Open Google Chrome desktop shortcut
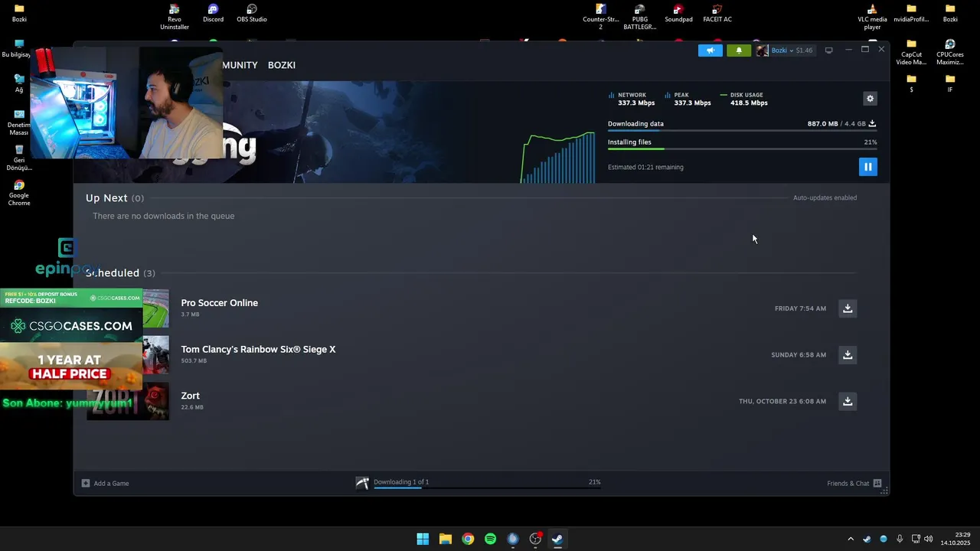This screenshot has width=980, height=551. point(19,194)
